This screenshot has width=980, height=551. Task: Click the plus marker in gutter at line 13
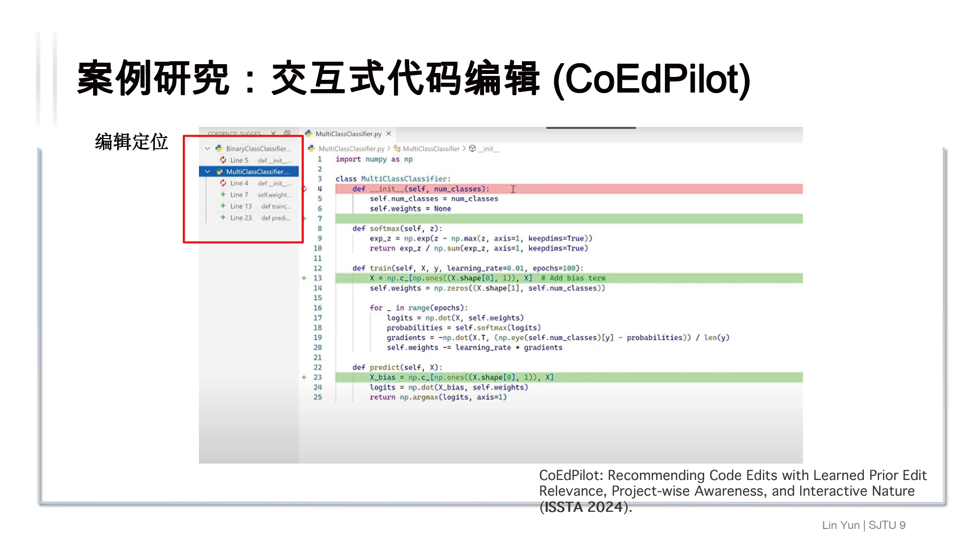pyautogui.click(x=304, y=278)
